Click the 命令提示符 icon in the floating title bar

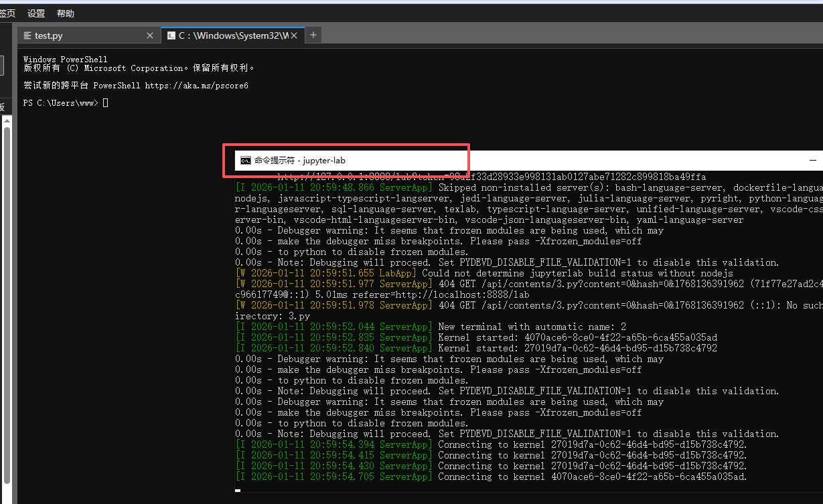(246, 160)
